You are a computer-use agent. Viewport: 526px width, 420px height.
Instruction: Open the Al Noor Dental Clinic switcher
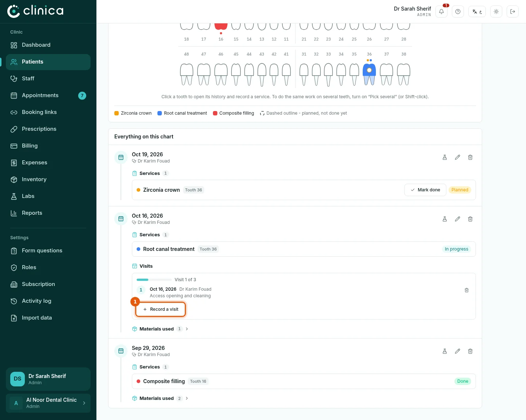point(48,403)
